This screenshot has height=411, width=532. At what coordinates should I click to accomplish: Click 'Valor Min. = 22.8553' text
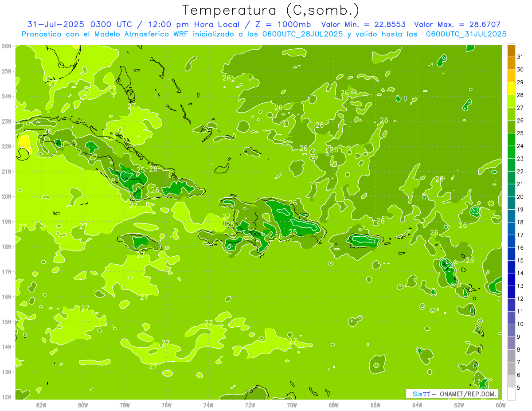(x=363, y=24)
